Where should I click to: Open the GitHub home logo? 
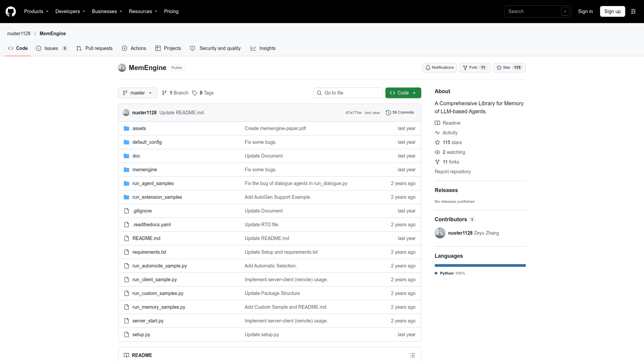pos(11,11)
